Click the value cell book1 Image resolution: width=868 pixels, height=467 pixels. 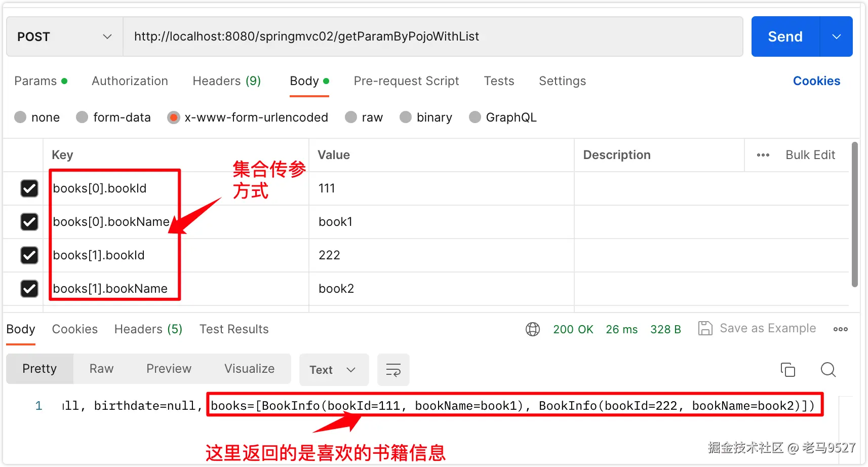[x=441, y=222]
